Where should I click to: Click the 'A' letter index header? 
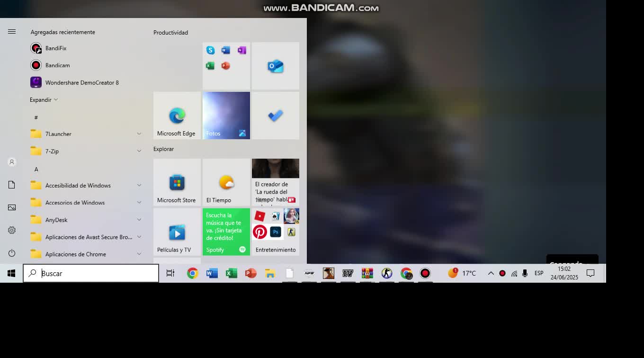36,169
